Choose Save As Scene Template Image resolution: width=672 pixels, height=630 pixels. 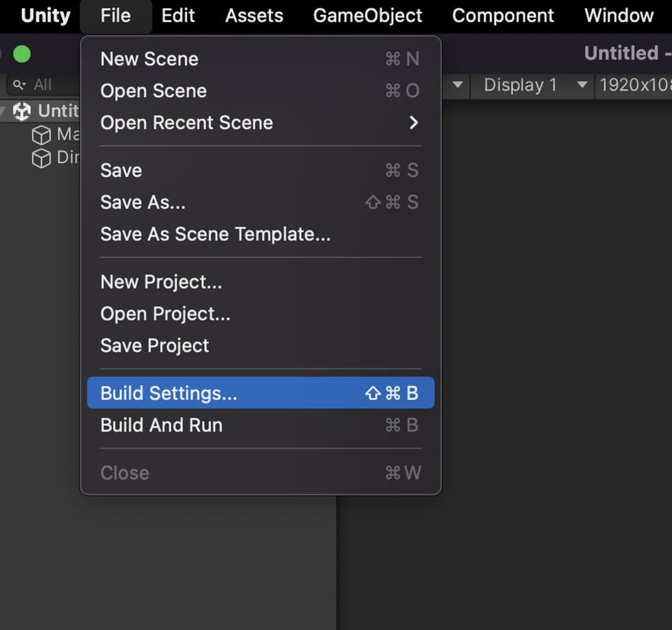click(215, 234)
